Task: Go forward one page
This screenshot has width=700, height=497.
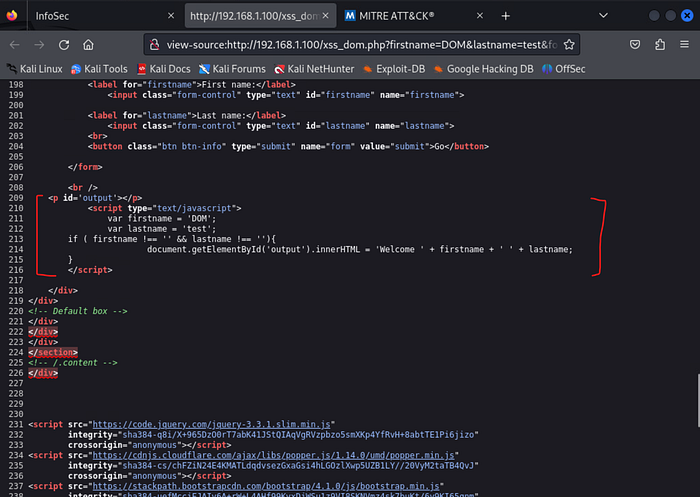Action: (39, 45)
